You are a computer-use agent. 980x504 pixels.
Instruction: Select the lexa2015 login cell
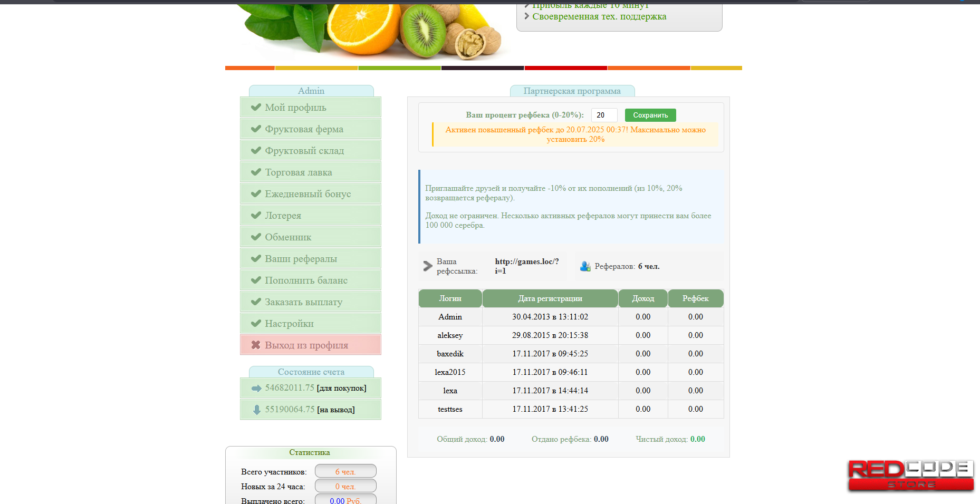coord(450,372)
